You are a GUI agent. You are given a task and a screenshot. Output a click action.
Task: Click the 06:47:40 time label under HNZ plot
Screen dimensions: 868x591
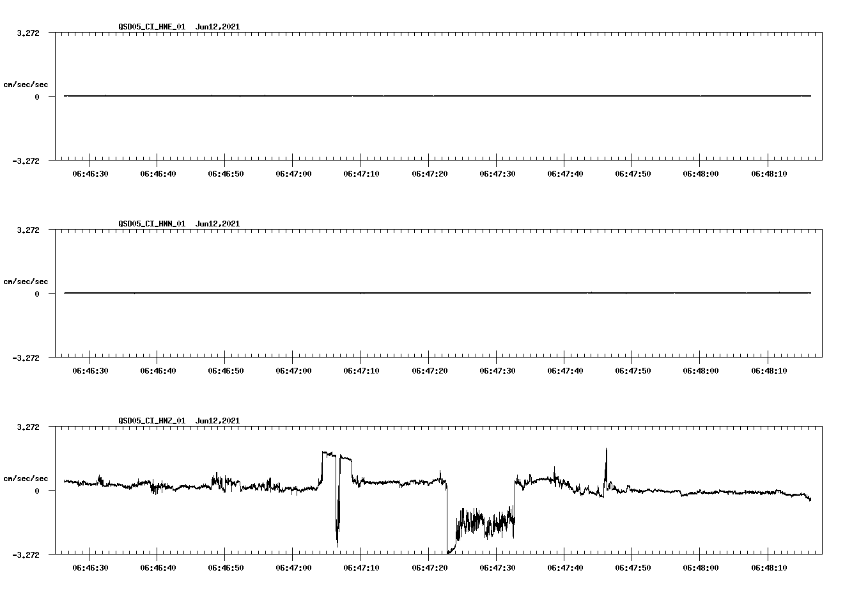coord(565,568)
